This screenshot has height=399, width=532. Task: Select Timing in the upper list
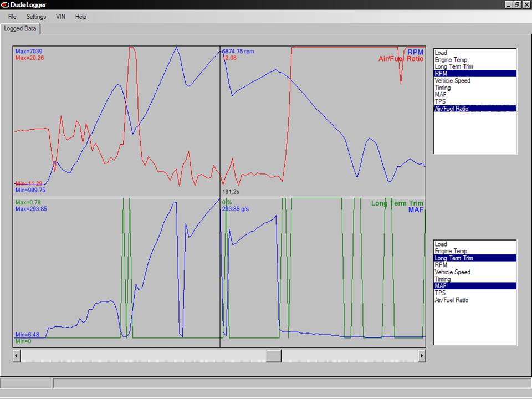pos(475,88)
